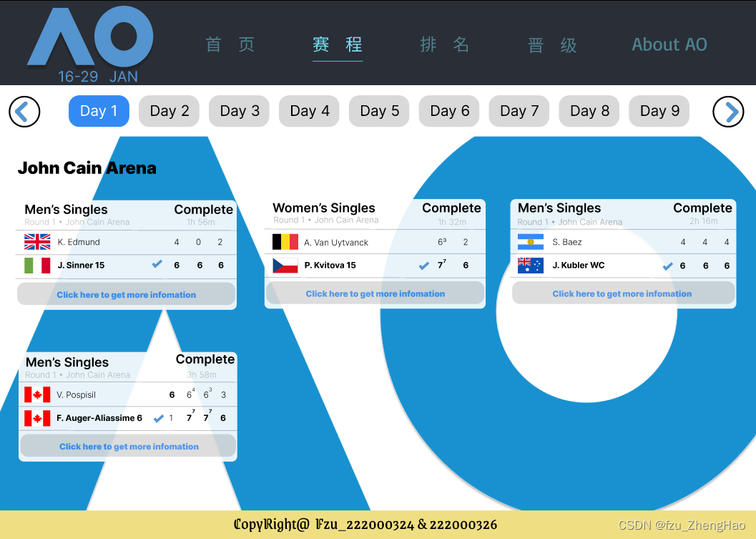Click player name P. Kvitova 15
756x539 pixels.
(330, 265)
